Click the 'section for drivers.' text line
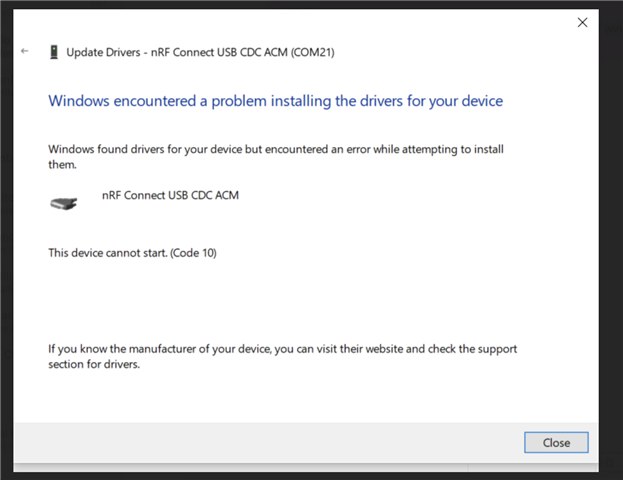 pyautogui.click(x=94, y=364)
